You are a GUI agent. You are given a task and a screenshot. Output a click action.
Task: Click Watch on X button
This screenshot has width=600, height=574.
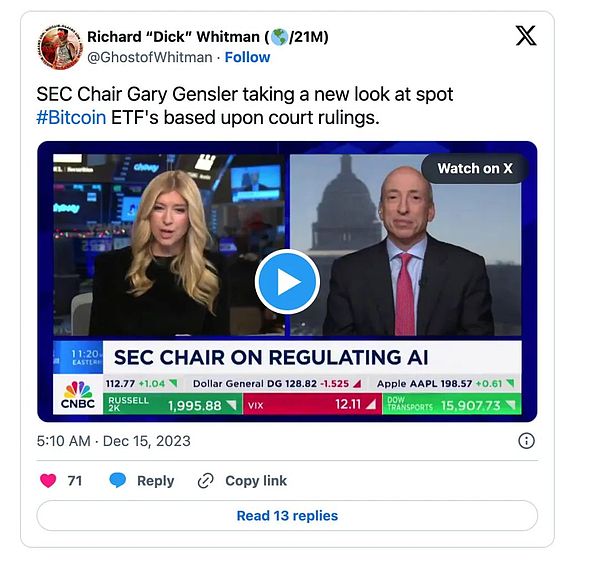coord(474,168)
